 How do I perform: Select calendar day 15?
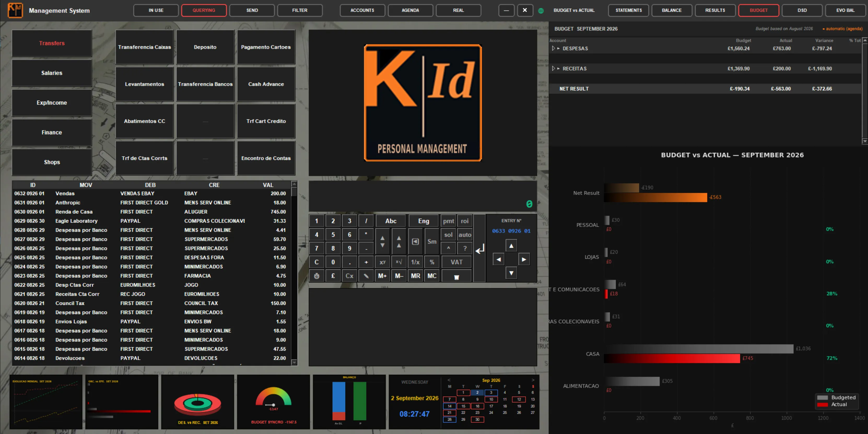tap(463, 406)
